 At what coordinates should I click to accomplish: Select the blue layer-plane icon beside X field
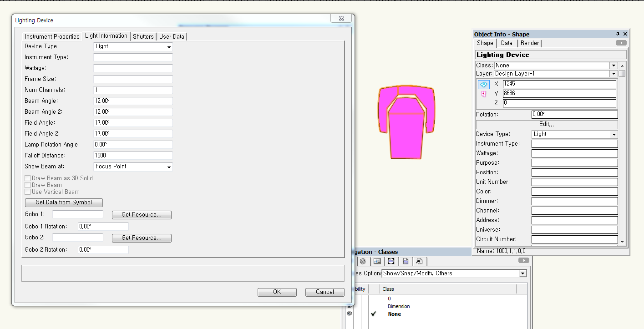tap(483, 84)
